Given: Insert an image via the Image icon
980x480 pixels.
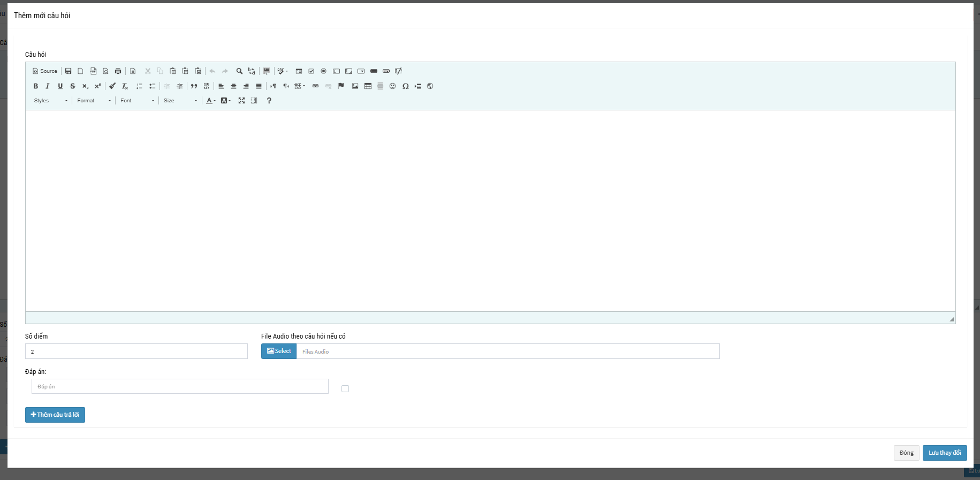Looking at the screenshot, I should click(x=355, y=86).
